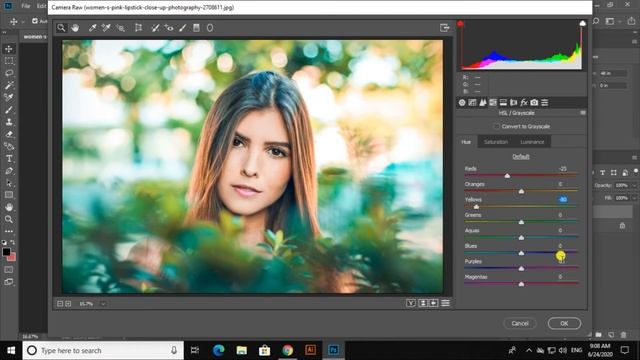Cancel the Camera Raw dialog
The image size is (640, 360).
[520, 323]
